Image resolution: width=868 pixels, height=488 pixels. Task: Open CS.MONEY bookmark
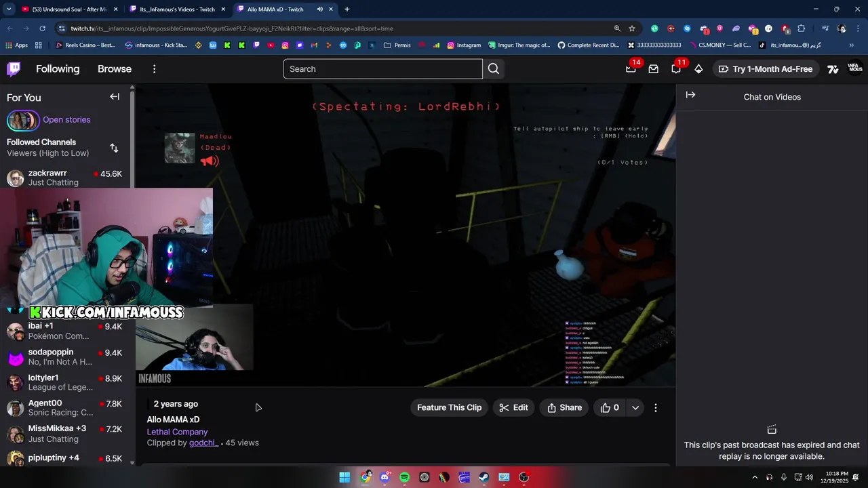pos(719,45)
